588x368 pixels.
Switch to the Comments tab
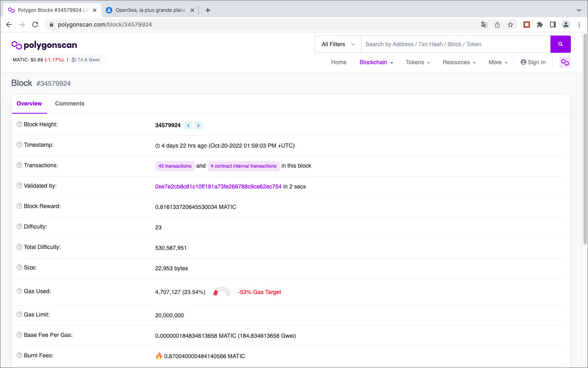coord(70,104)
